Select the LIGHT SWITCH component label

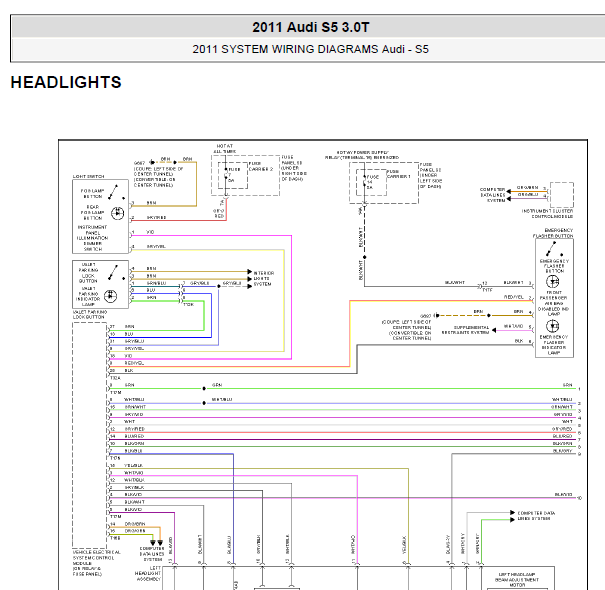tap(88, 176)
